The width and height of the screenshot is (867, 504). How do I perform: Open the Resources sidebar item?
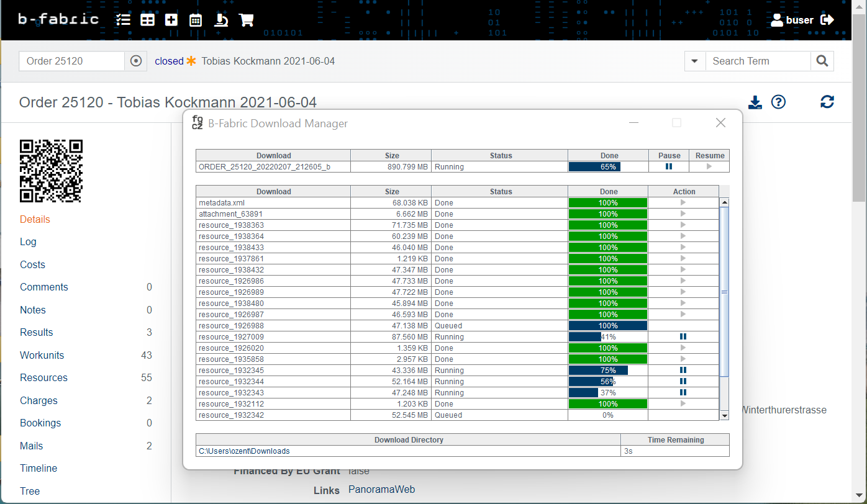pos(43,377)
